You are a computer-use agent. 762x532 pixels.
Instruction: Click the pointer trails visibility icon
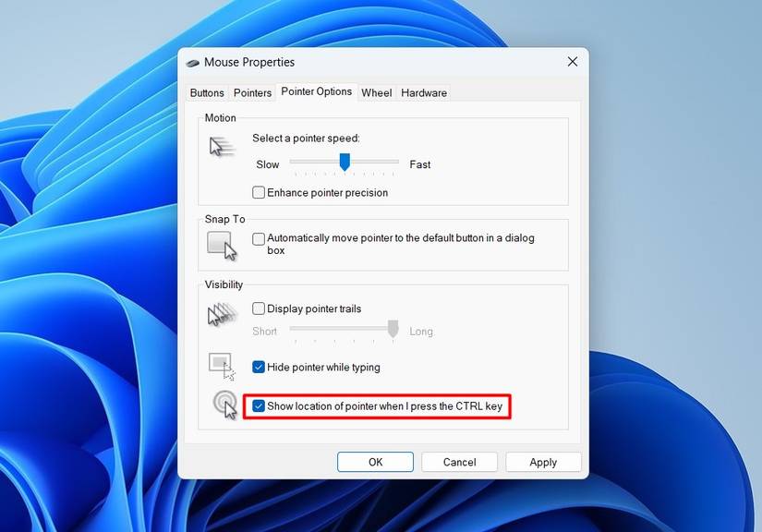(221, 314)
